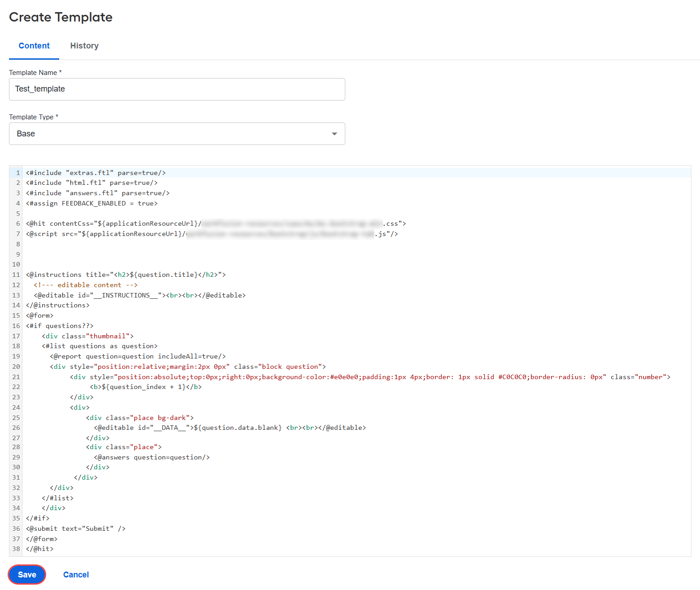Click the '<@form>' opening tag line

(x=40, y=316)
